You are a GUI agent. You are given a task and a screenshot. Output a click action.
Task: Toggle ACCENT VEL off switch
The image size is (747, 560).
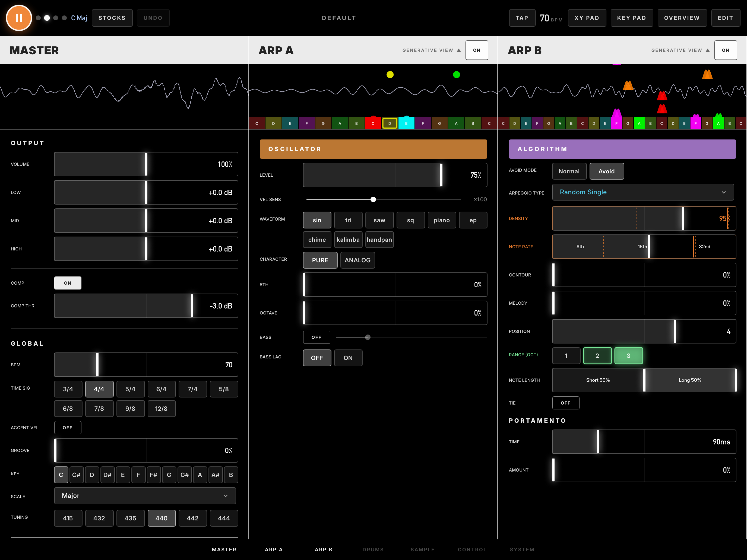[x=68, y=428]
